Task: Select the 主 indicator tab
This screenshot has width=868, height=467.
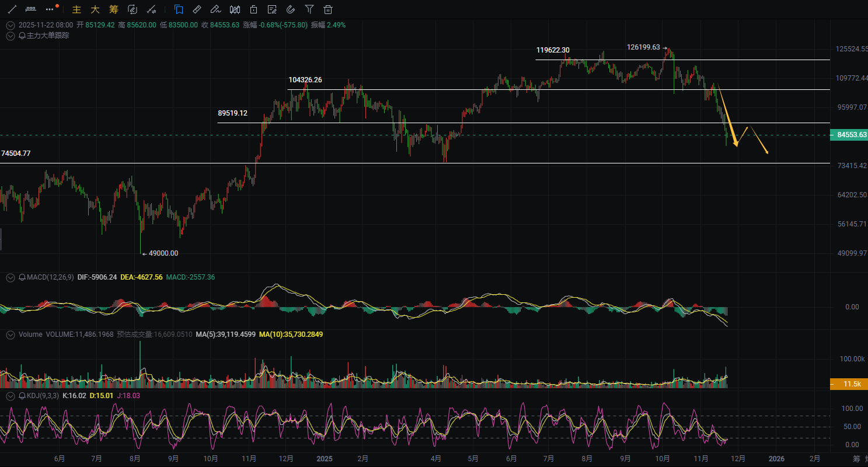Action: point(76,9)
